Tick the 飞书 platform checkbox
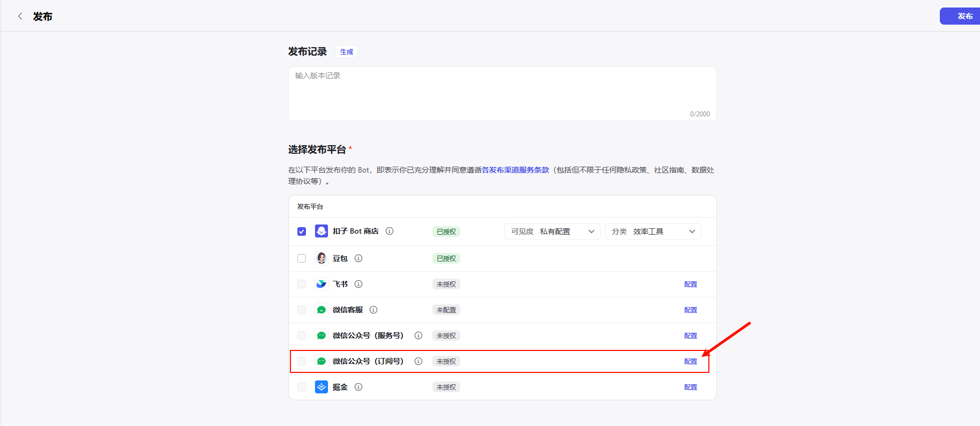The image size is (980, 426). (302, 284)
